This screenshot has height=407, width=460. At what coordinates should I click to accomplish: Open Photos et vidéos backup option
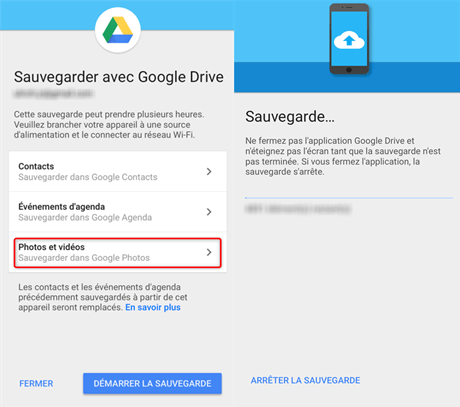click(118, 252)
